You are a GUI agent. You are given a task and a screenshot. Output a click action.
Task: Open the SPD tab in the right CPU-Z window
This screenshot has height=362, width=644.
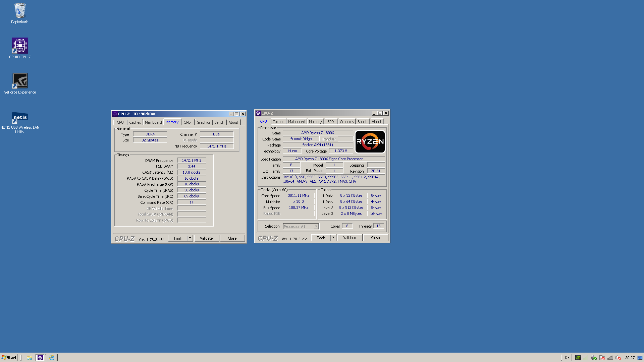click(x=330, y=122)
